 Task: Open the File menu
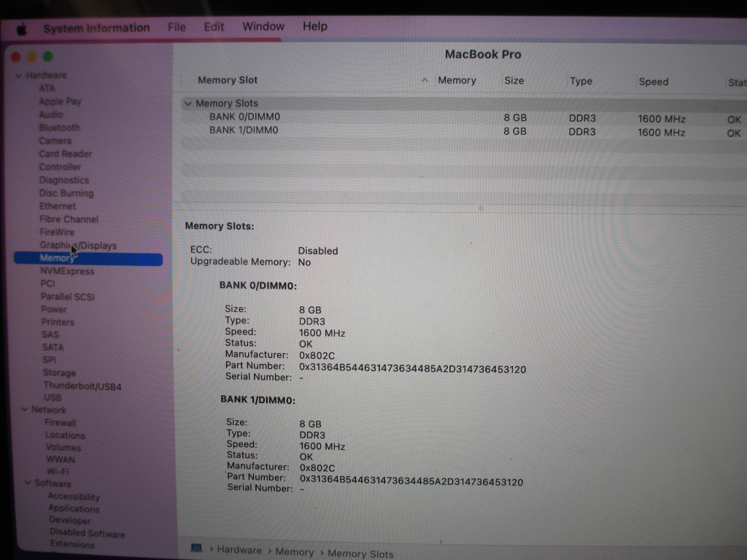[177, 27]
